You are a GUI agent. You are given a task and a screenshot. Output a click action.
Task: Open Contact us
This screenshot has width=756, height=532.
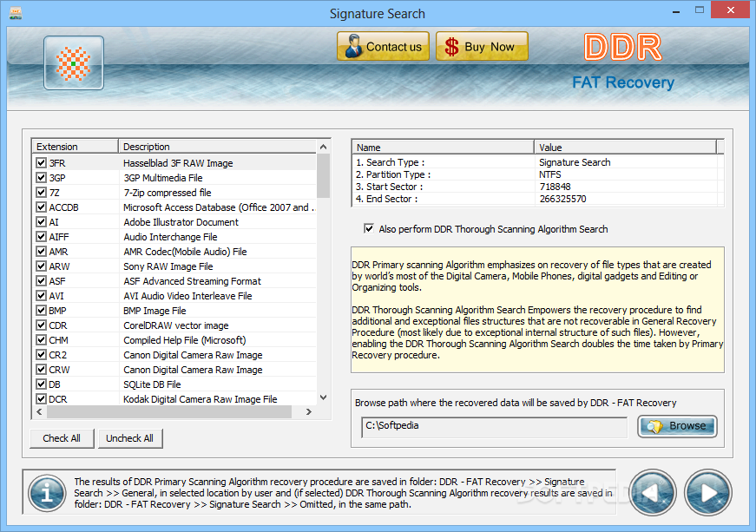(383, 46)
